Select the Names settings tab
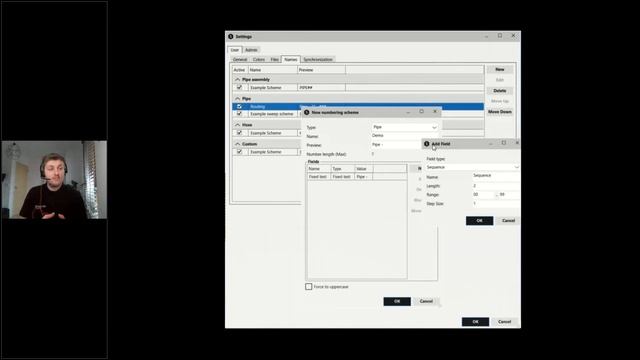 coord(291,60)
